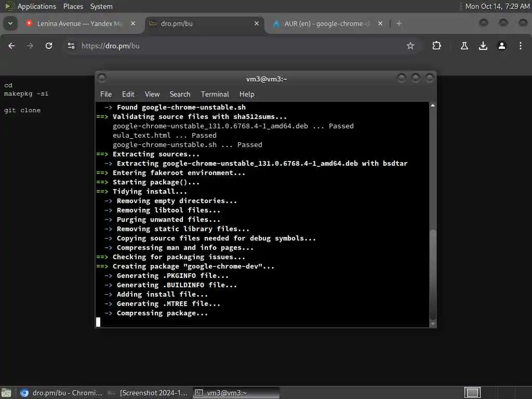Click 'Entering fakeroot environment...' line
Screen dimensions: 532x399
coord(179,172)
